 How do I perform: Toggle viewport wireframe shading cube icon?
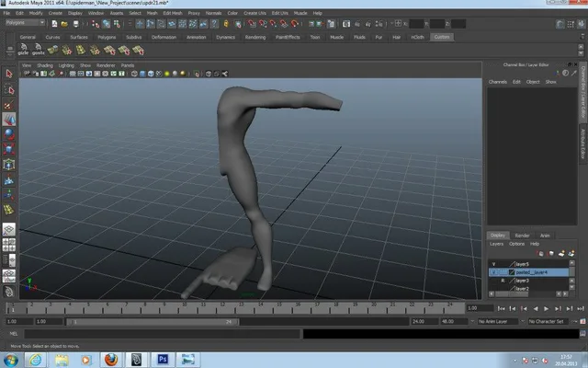[x=134, y=74]
